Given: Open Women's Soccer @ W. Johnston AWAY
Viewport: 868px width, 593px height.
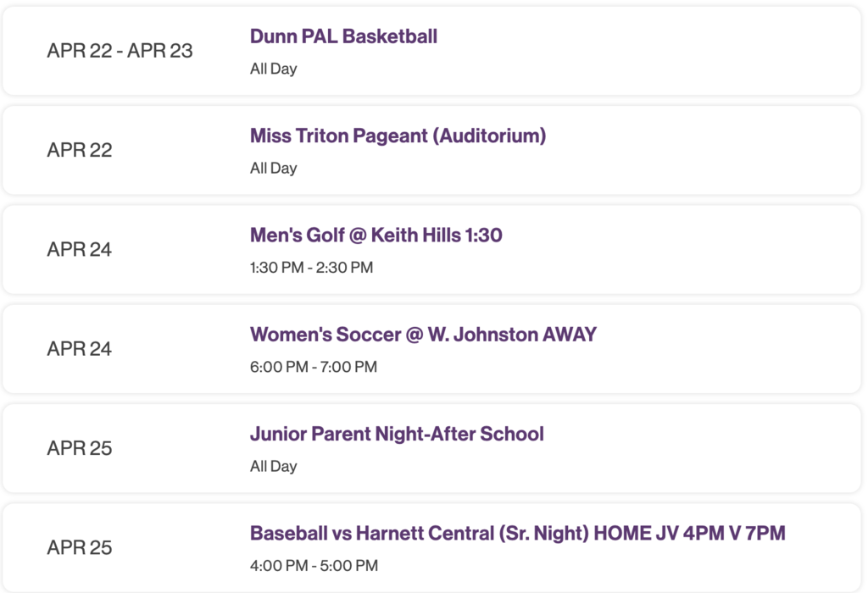Looking at the screenshot, I should (x=423, y=335).
